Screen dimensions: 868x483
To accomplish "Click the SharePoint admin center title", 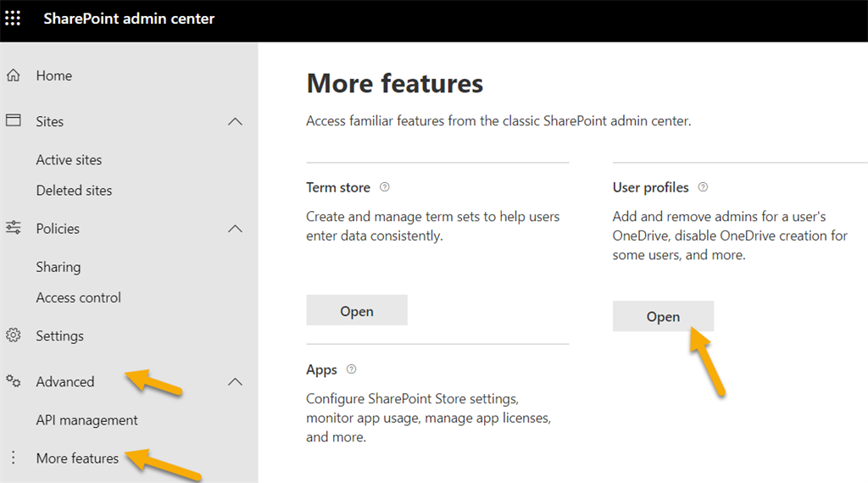I will (129, 19).
